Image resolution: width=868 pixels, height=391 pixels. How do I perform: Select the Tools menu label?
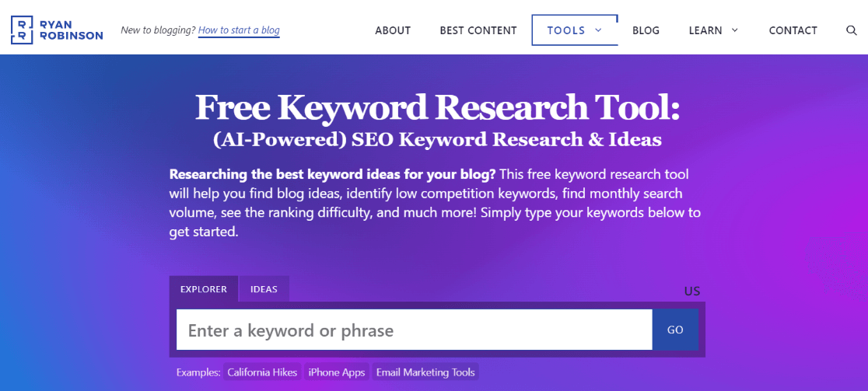(x=566, y=30)
